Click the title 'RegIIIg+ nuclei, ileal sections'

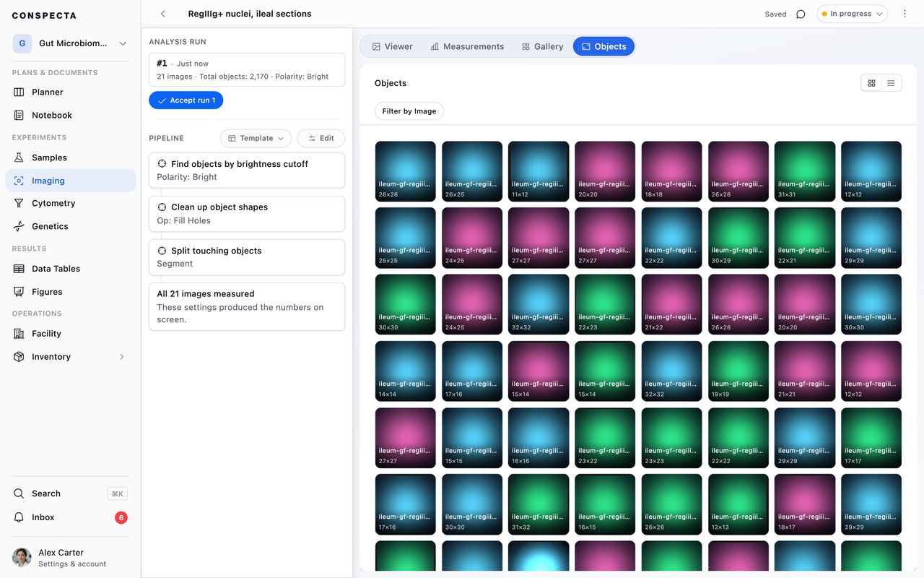point(250,14)
